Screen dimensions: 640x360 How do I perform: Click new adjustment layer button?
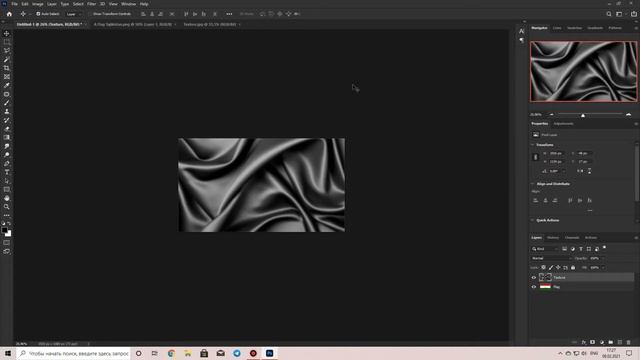[602, 342]
